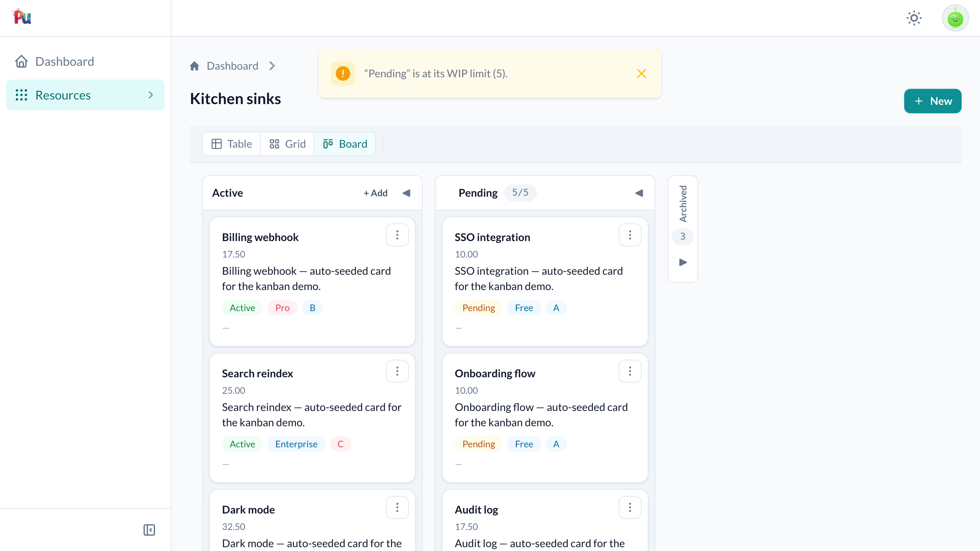
Task: Collapse the Pending column
Action: coord(639,193)
